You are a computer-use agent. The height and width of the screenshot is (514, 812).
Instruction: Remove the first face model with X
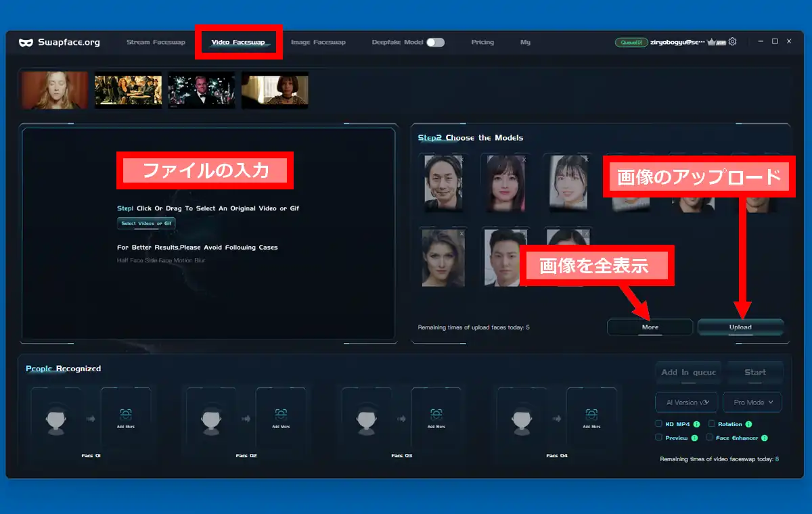tap(461, 160)
